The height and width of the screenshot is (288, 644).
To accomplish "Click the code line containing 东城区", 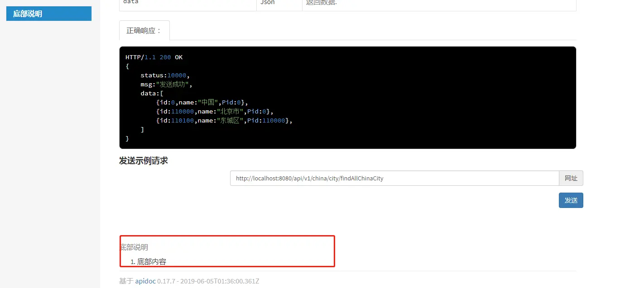I will (224, 121).
